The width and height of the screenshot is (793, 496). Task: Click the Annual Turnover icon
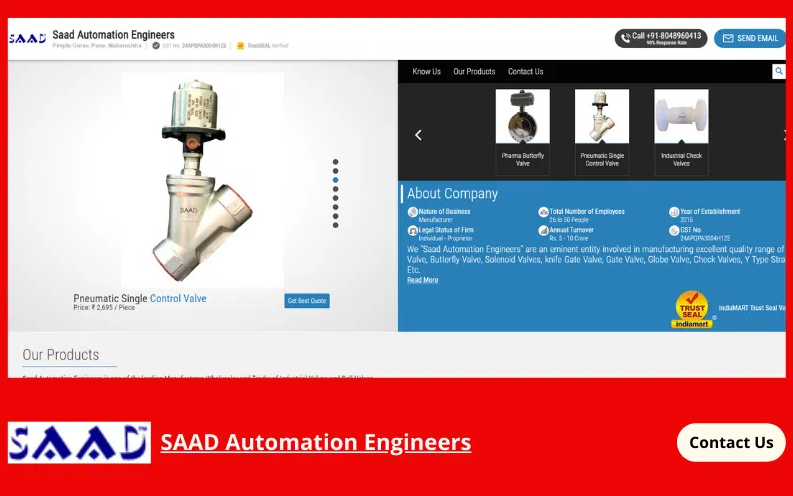point(543,230)
